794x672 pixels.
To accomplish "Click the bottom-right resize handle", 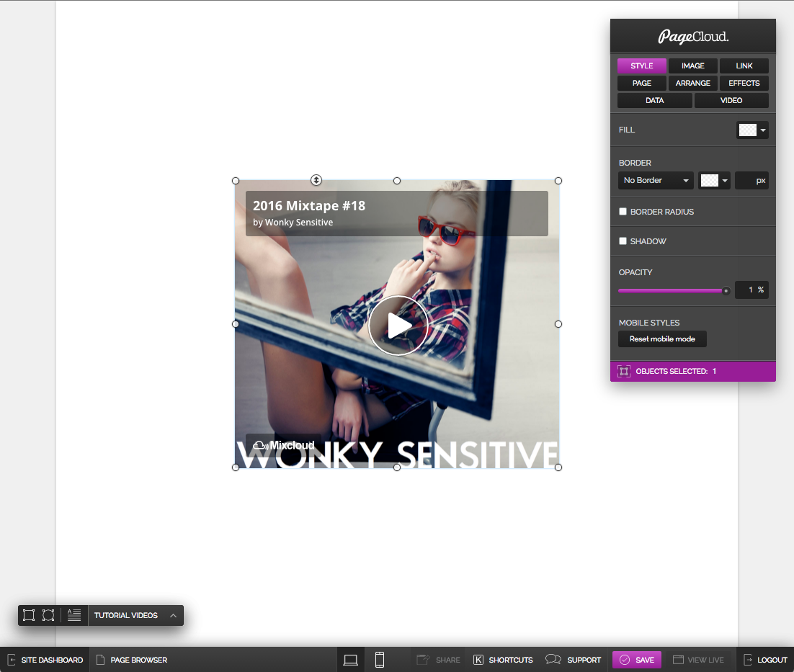I will pyautogui.click(x=558, y=467).
